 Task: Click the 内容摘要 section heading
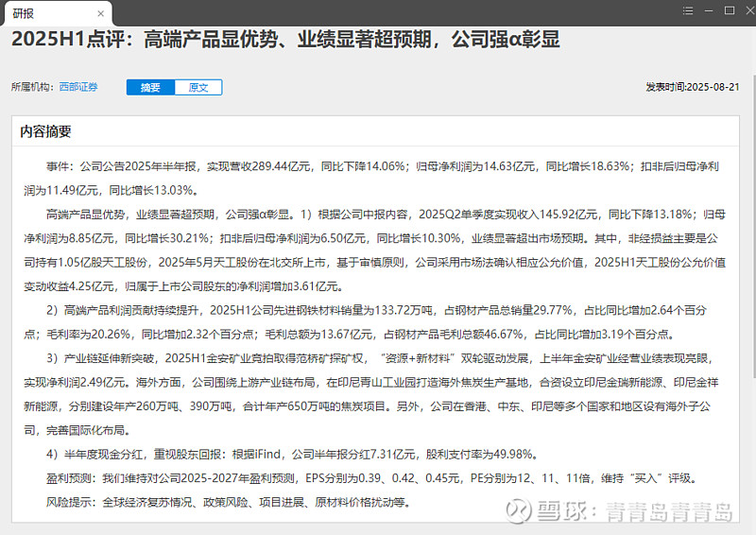45,131
